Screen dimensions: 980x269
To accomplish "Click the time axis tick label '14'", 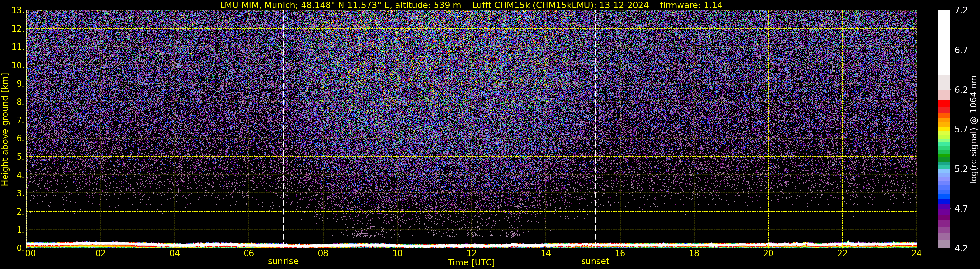I will 545,253.
